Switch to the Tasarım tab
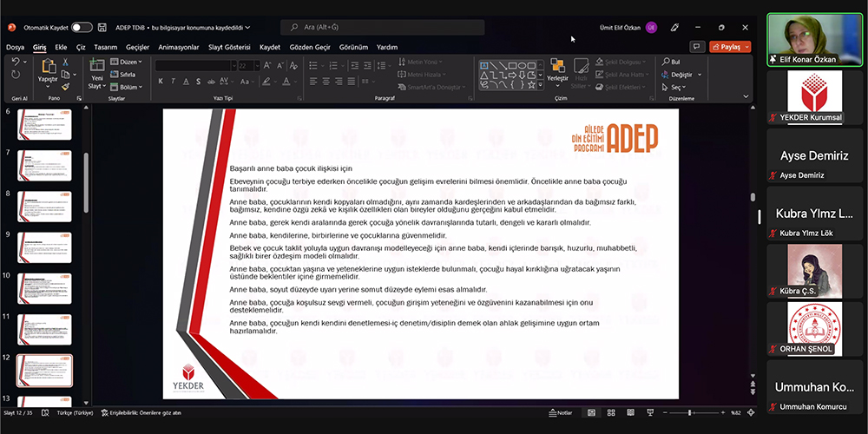868x434 pixels. [x=105, y=47]
